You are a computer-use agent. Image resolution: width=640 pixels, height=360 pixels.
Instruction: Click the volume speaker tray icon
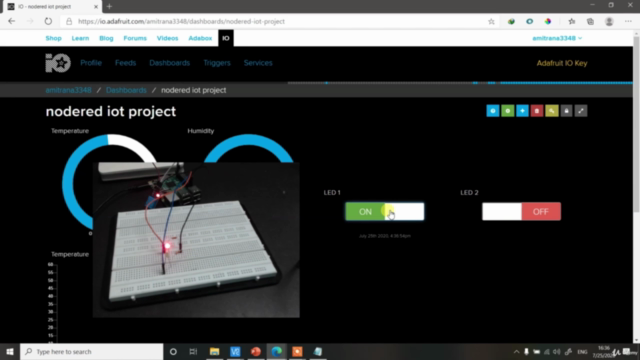(x=556, y=351)
